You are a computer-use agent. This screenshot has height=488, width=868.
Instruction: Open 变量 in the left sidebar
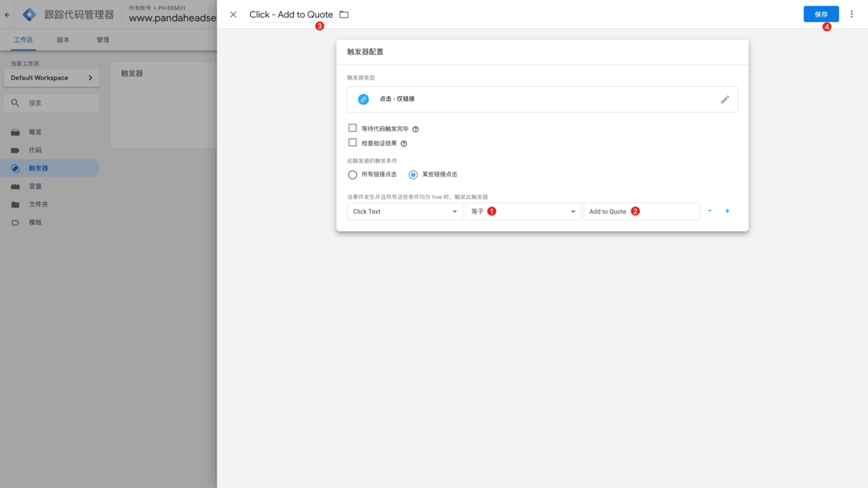tap(35, 186)
